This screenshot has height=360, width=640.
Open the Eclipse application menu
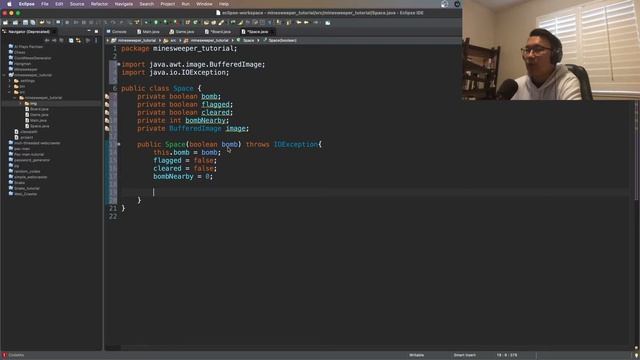pos(27,4)
